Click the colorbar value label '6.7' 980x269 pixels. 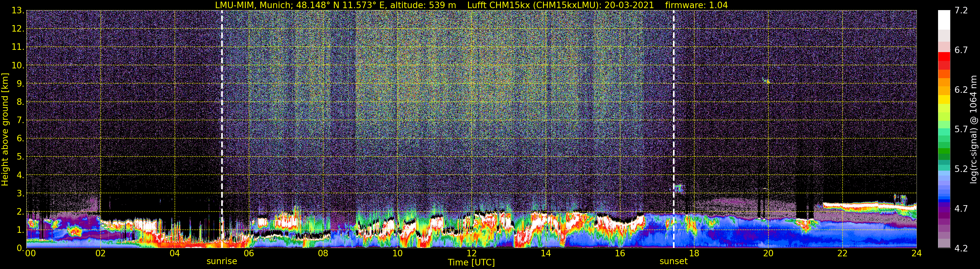coord(961,50)
